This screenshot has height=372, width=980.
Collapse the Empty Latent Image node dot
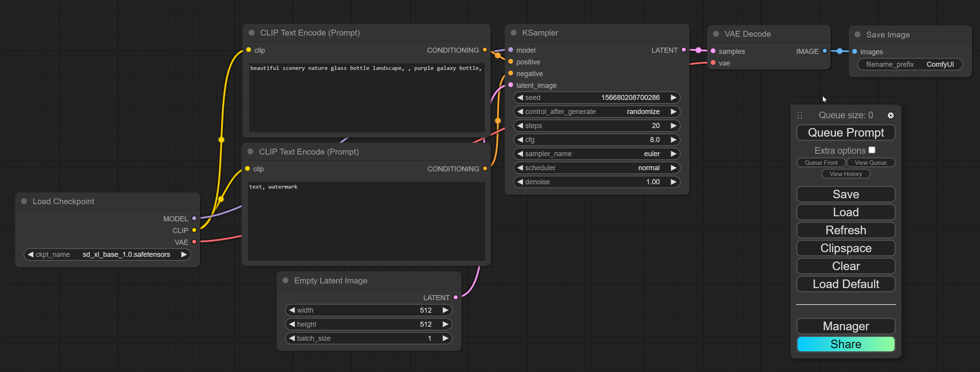(285, 281)
